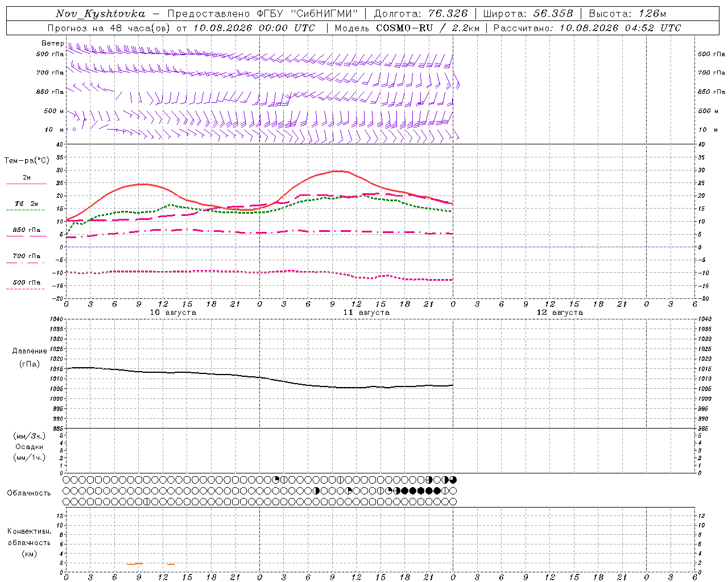Click the Давление pressure panel label
This screenshot has width=728, height=582.
30,351
